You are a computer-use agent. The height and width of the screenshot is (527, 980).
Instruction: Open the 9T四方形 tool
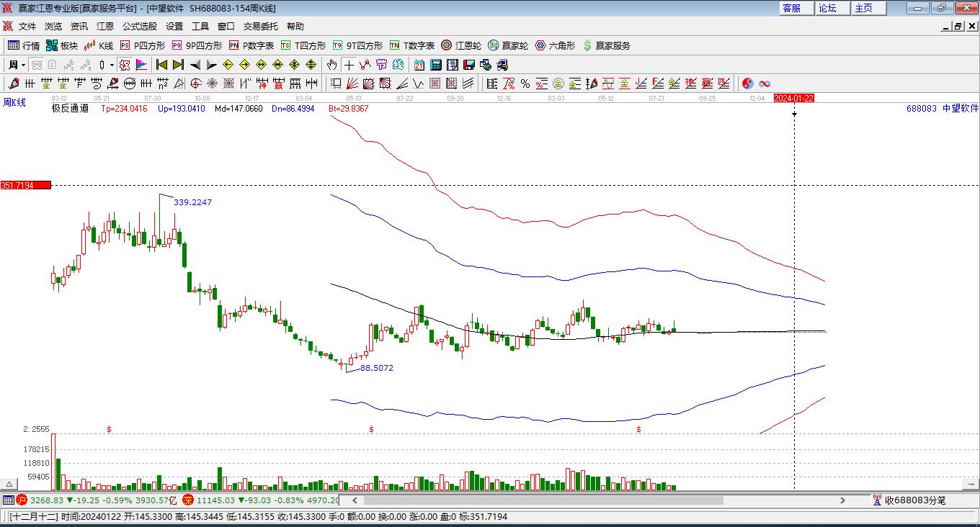(357, 45)
